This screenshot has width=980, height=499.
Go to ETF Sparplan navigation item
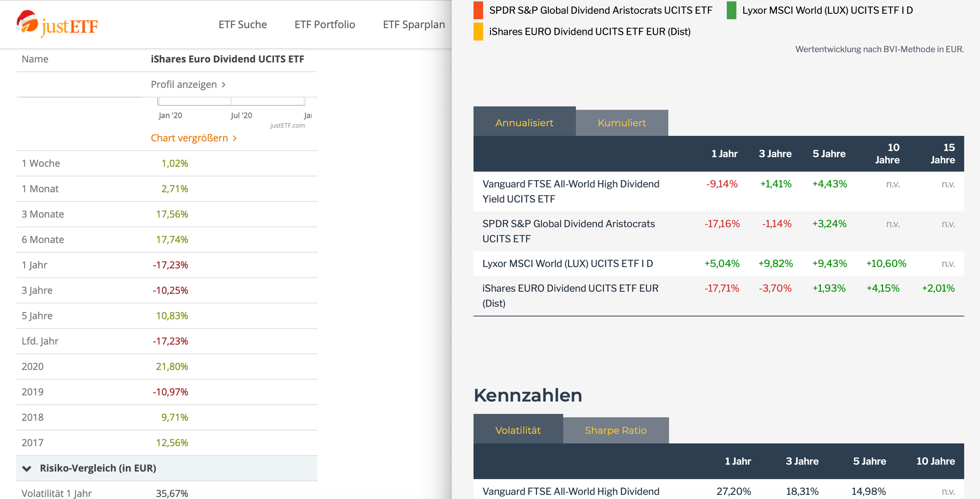[x=413, y=24]
